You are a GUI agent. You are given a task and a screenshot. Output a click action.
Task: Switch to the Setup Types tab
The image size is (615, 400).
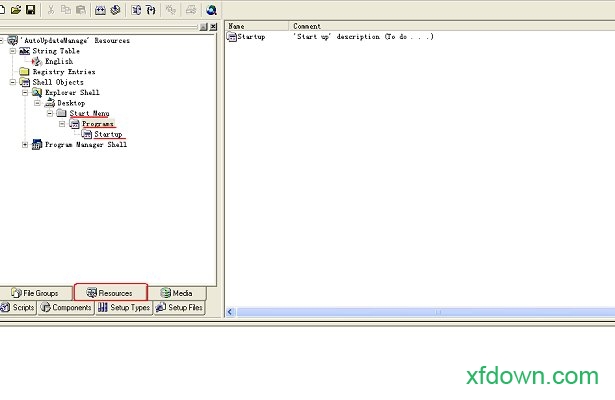pyautogui.click(x=124, y=308)
